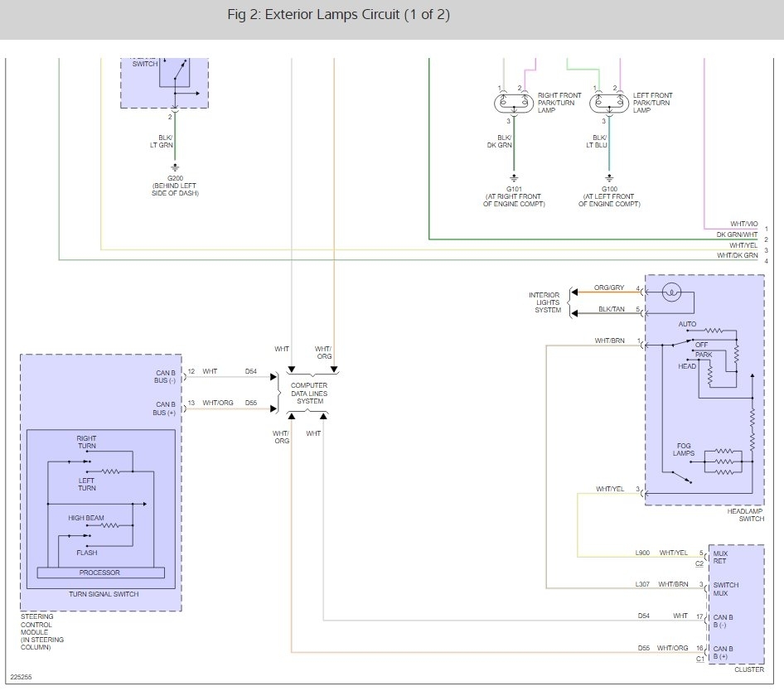Click the left front park/turn lamp symbol
Viewport: 784px width, 691px height.
pyautogui.click(x=609, y=104)
